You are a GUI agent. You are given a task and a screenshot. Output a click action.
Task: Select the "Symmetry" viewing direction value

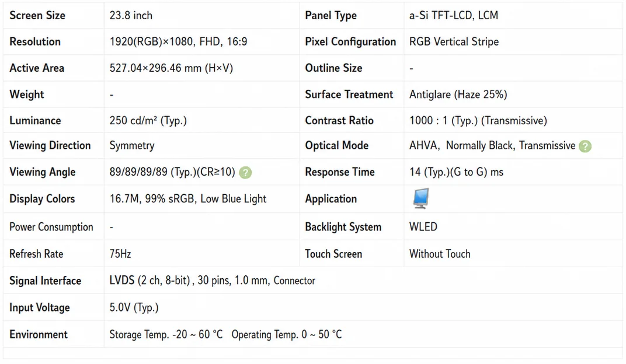(x=132, y=145)
